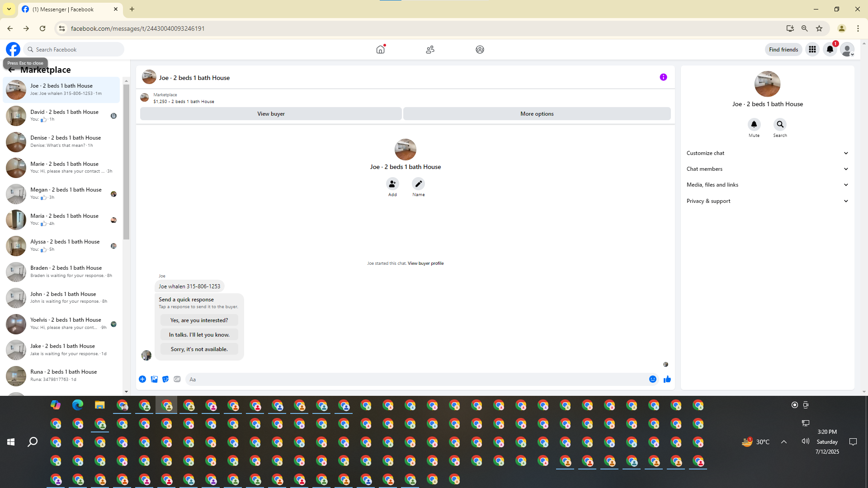
Task: Click the message input field
Action: (416, 380)
